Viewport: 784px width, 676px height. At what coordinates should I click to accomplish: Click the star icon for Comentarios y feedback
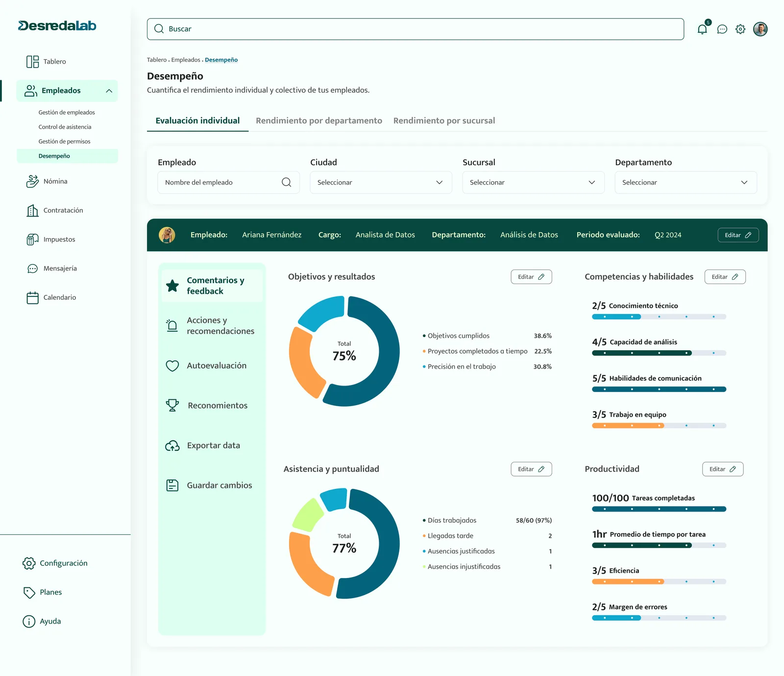172,286
